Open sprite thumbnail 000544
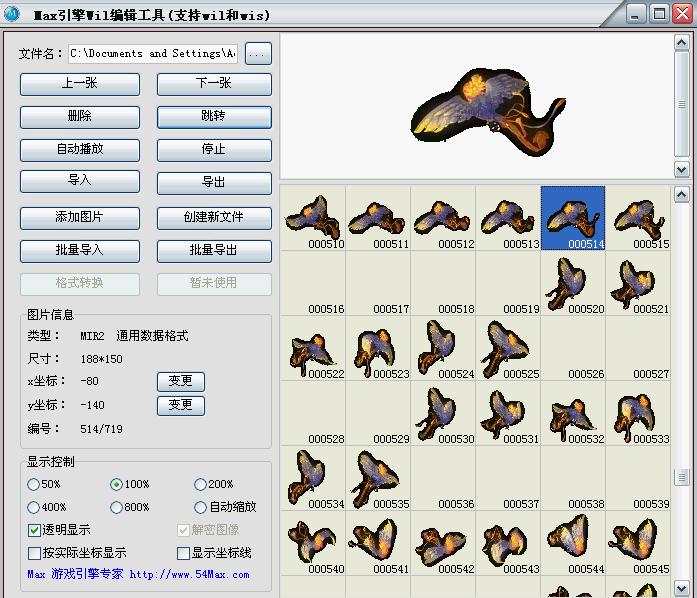 click(x=572, y=543)
